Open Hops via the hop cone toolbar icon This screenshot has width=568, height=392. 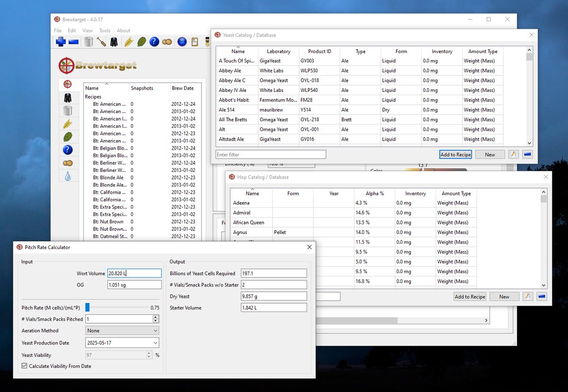[141, 42]
